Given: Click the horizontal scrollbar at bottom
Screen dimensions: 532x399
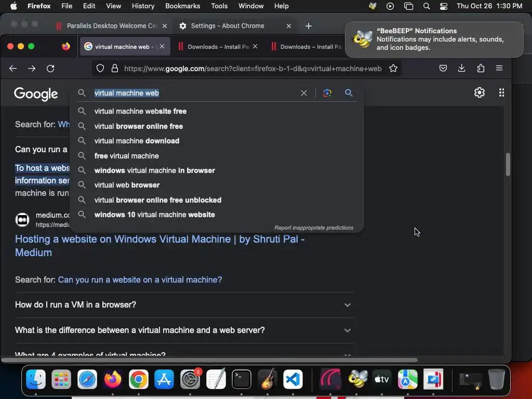Looking at the screenshot, I should pyautogui.click(x=209, y=360).
